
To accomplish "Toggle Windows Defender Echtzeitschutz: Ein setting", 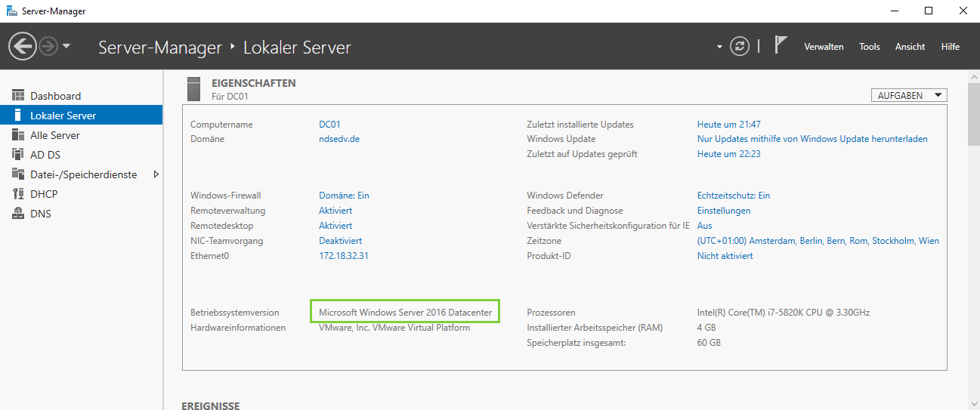I will [x=733, y=196].
